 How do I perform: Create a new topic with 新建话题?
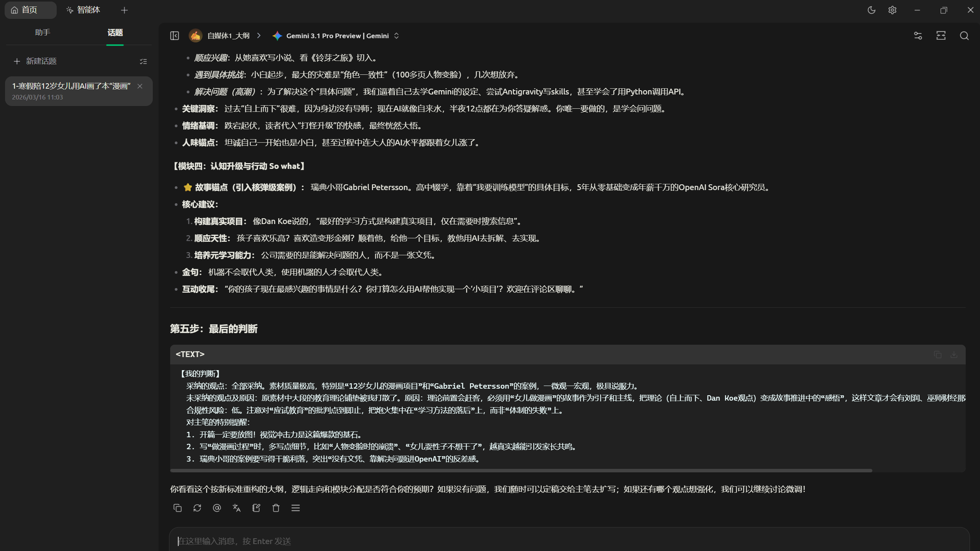coord(35,61)
